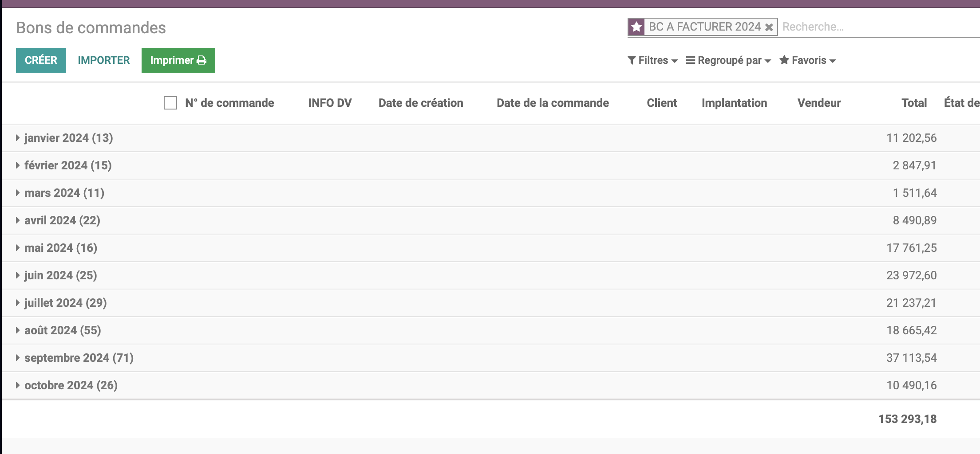
Task: Expand the février 2024 group
Action: (x=67, y=165)
